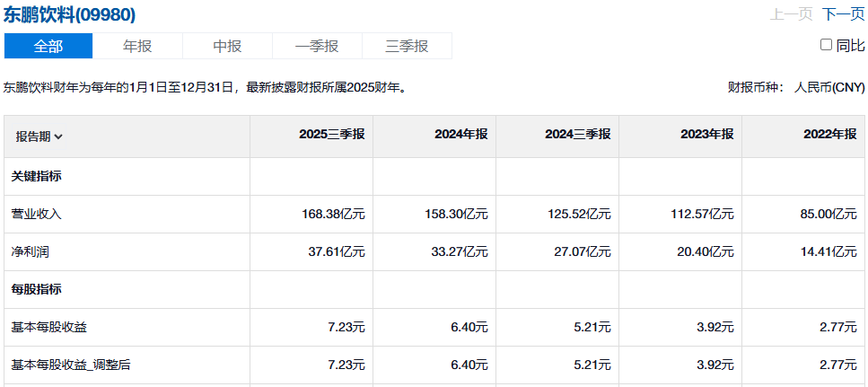Click the fiscal year description sentence
This screenshot has height=387, width=868.
(x=205, y=87)
